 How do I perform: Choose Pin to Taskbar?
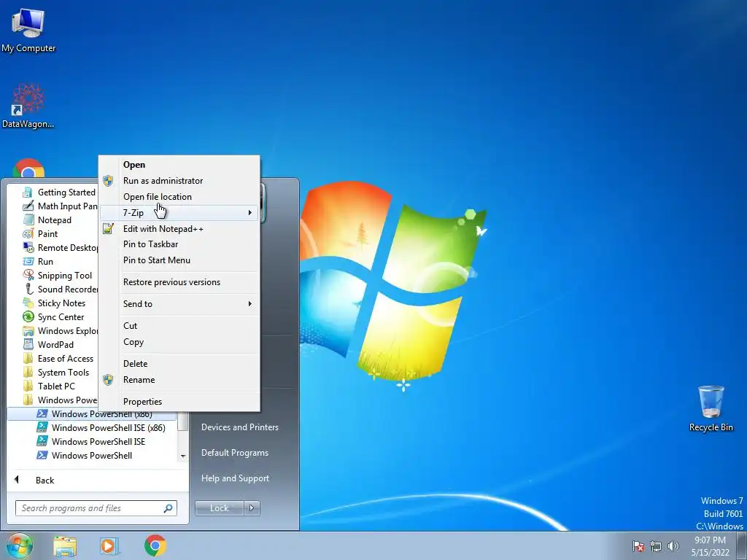[x=179, y=244]
